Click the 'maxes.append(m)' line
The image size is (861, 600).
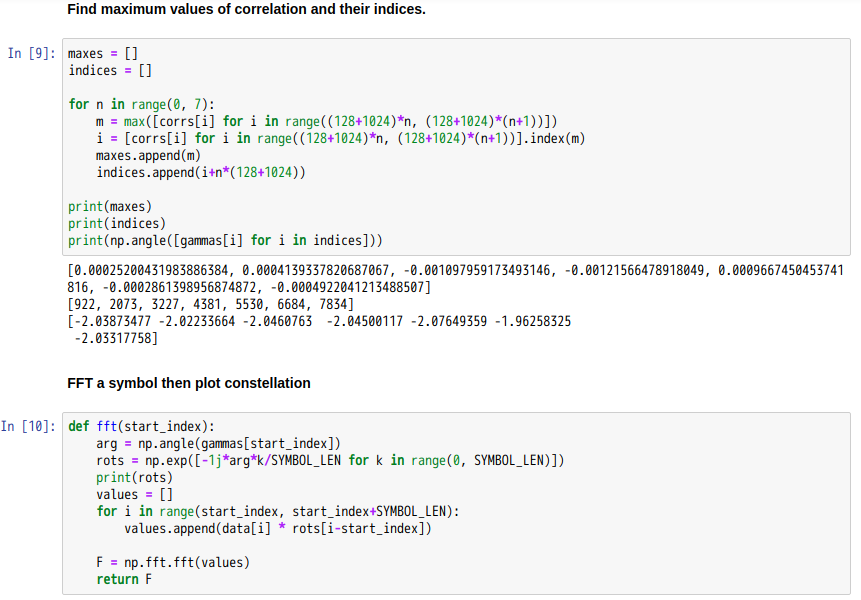[148, 155]
